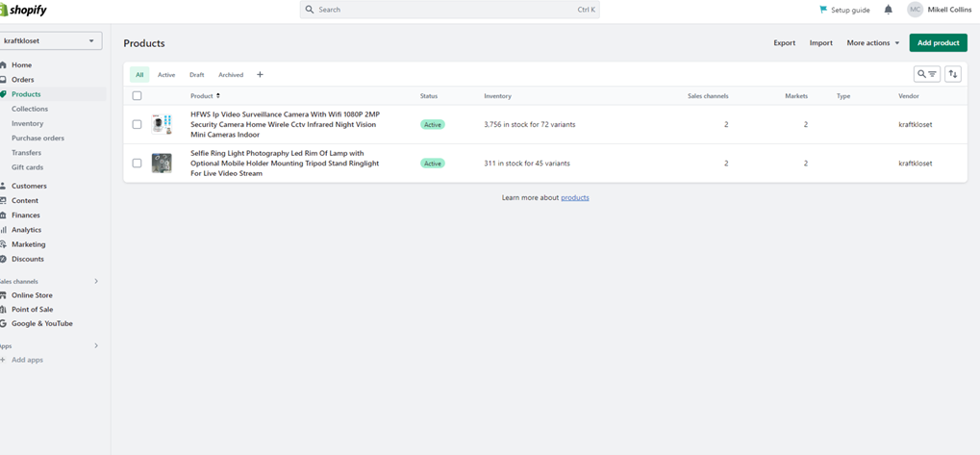
Task: Click the Products tag icon
Action: tap(3, 94)
